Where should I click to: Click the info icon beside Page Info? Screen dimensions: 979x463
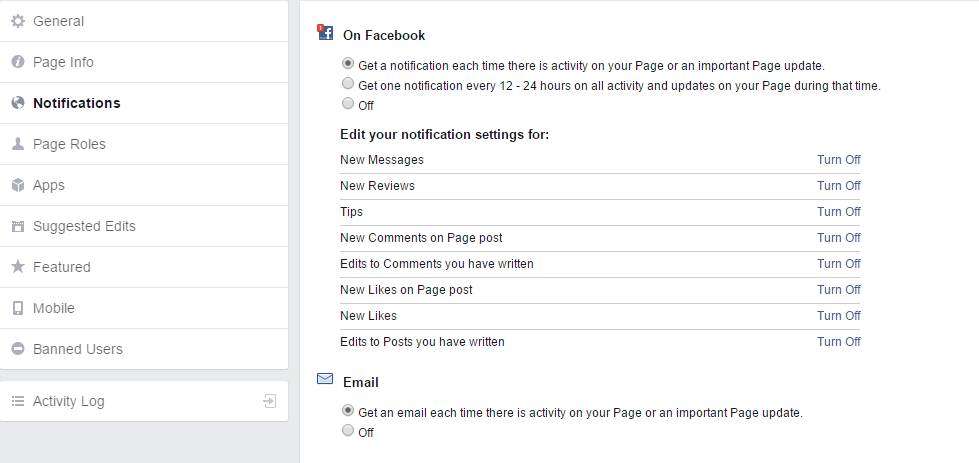click(17, 62)
